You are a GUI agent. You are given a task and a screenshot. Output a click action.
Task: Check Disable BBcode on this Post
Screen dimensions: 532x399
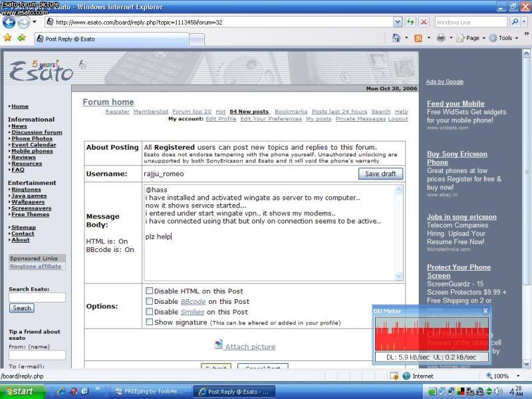point(149,301)
